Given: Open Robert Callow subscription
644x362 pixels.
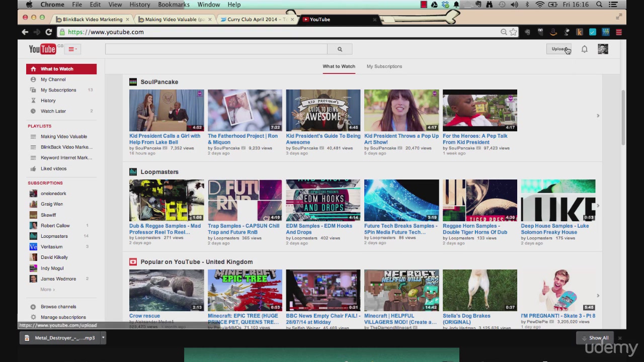Looking at the screenshot, I should pos(55,226).
